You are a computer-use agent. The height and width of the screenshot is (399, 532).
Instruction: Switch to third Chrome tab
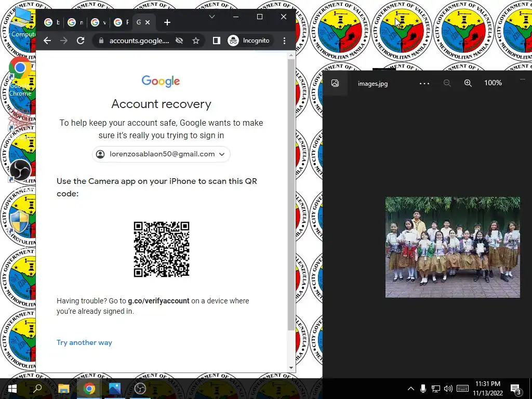click(x=98, y=22)
